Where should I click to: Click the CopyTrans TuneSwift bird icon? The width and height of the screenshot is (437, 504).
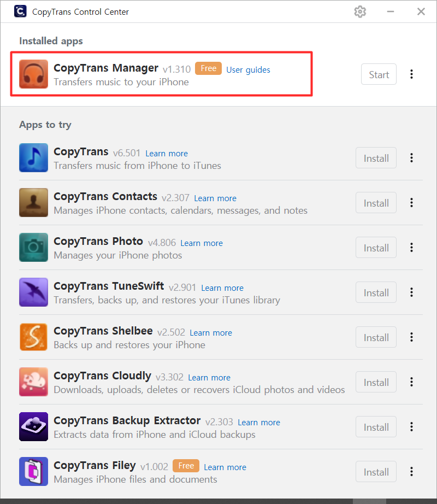[x=33, y=292]
